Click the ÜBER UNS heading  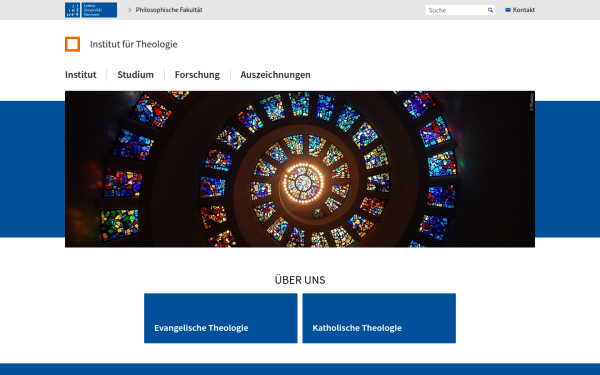[x=300, y=280]
